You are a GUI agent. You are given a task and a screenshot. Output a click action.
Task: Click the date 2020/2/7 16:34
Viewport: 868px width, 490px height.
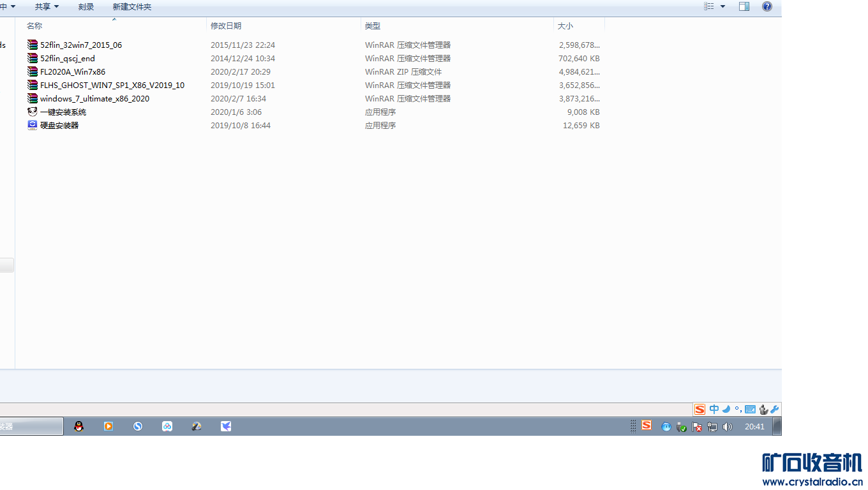(x=239, y=98)
